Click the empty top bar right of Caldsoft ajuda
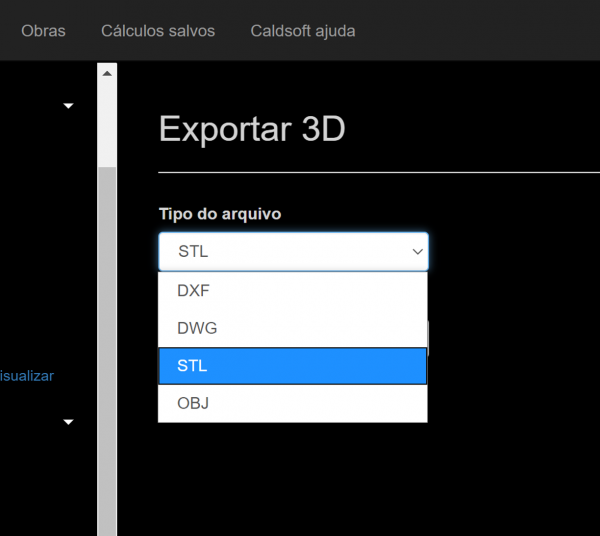The image size is (600, 536). (480, 31)
